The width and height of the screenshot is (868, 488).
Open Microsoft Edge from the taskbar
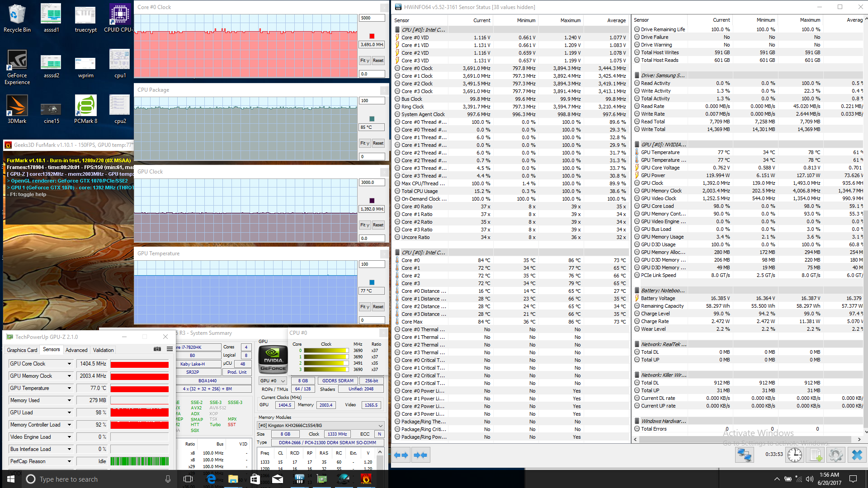(211, 479)
